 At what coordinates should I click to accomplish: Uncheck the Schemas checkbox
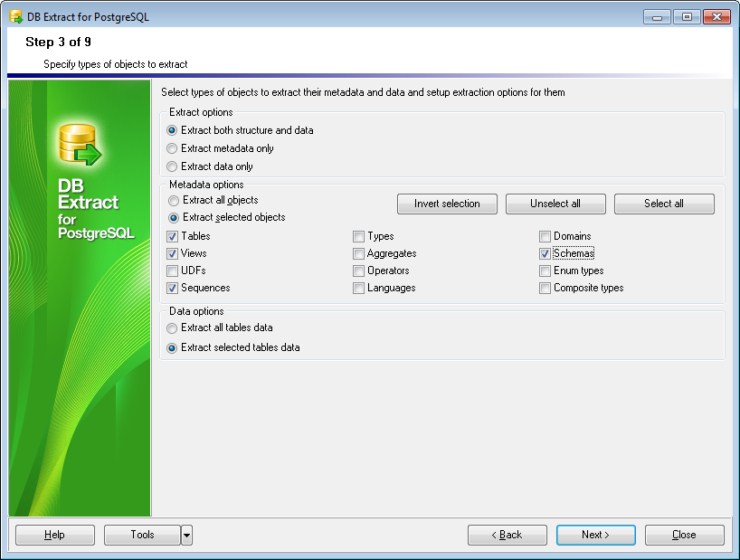pyautogui.click(x=546, y=254)
